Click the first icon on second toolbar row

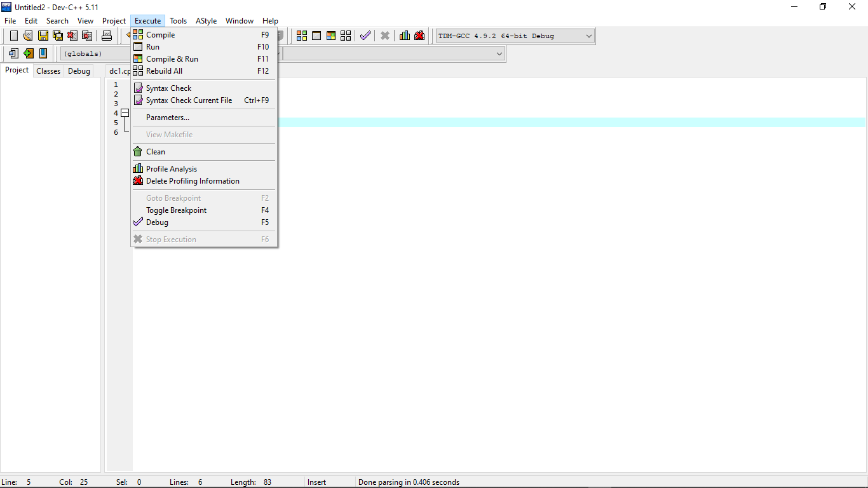(x=13, y=53)
